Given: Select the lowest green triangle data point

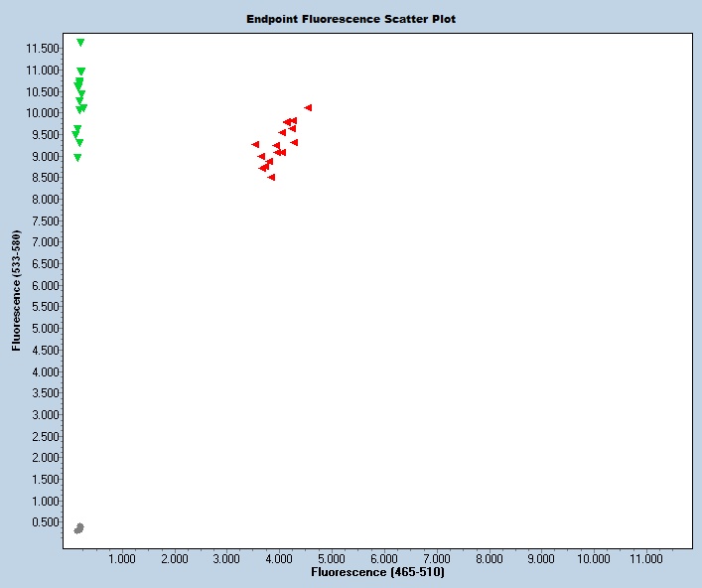Looking at the screenshot, I should (x=77, y=158).
